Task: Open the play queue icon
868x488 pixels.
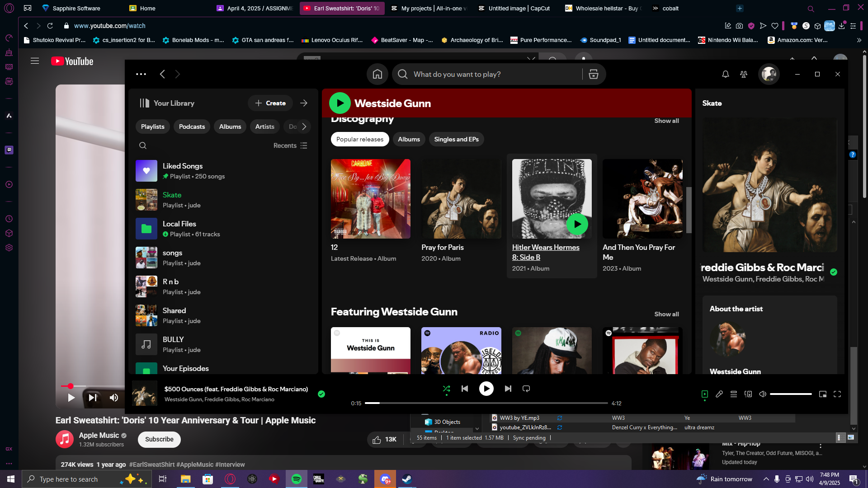Action: point(734,394)
